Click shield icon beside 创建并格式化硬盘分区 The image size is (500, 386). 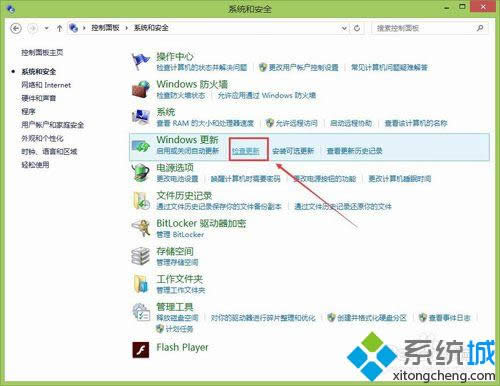[331, 317]
